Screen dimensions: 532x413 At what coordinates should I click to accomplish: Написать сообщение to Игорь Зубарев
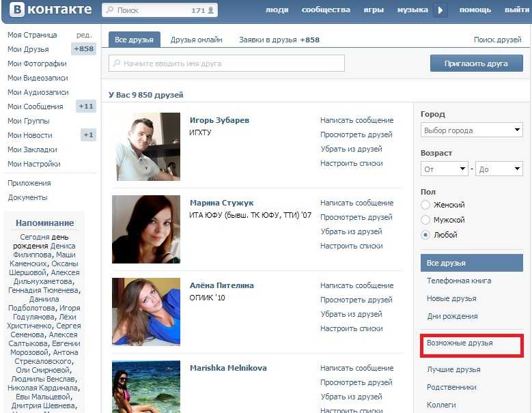[x=357, y=120]
